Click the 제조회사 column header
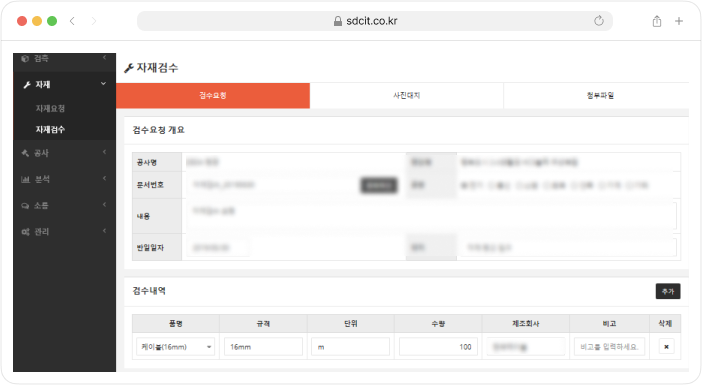The image size is (702, 385). point(526,324)
